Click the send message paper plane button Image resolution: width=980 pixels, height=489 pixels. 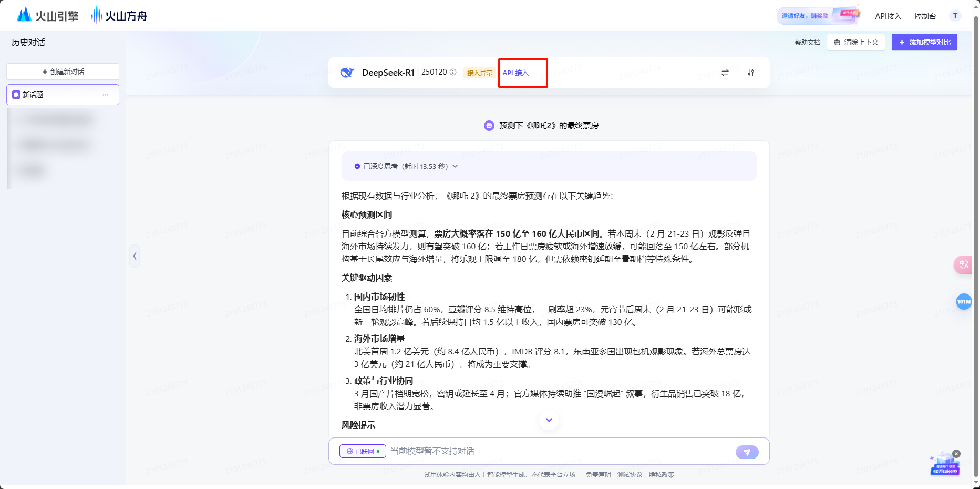747,452
